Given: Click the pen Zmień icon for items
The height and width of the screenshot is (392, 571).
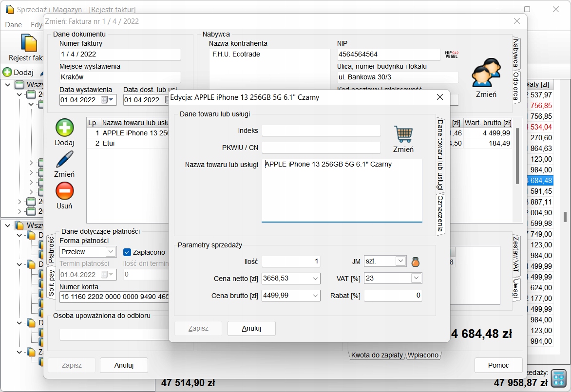Looking at the screenshot, I should pos(64,160).
